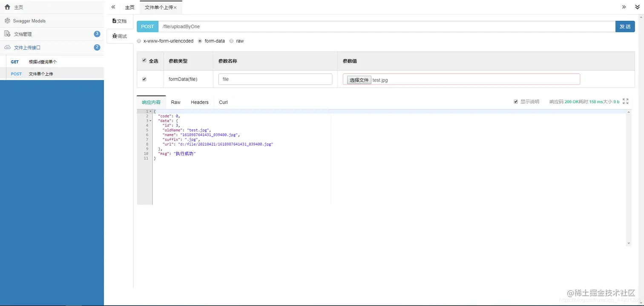644x306 pixels.
Task: Open the 响应内容 response tab
Action: pyautogui.click(x=151, y=102)
